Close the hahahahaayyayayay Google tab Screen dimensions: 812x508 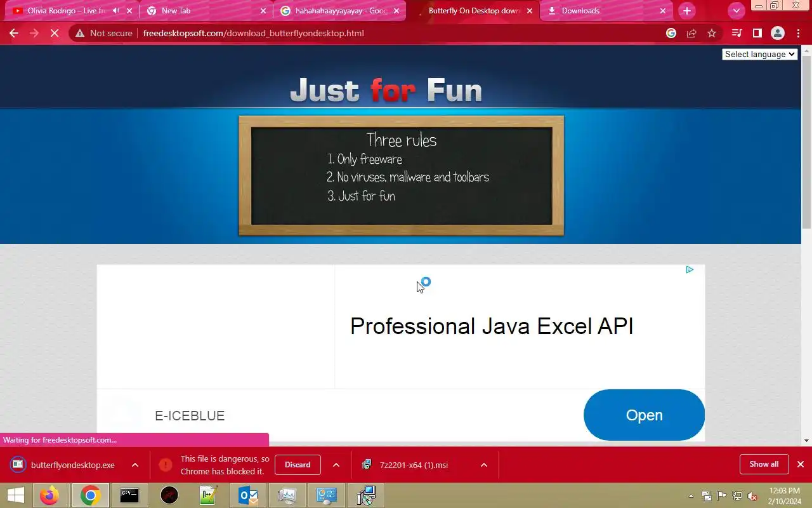tap(396, 11)
